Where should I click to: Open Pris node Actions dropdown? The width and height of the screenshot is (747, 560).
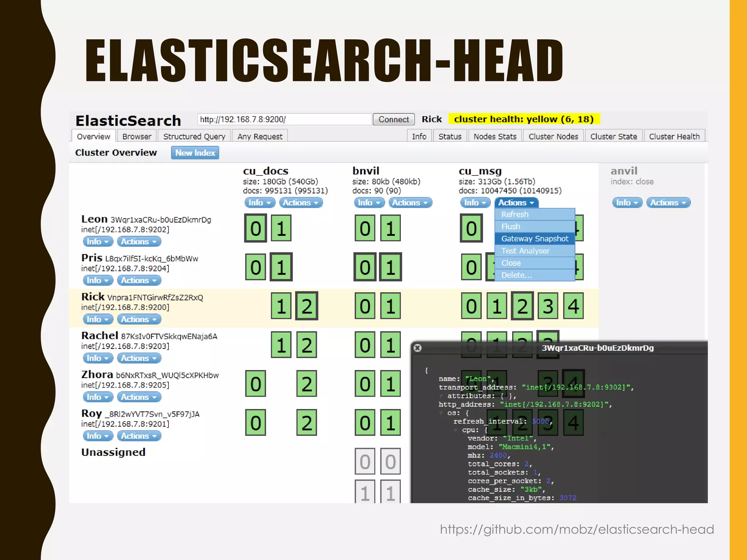click(139, 281)
